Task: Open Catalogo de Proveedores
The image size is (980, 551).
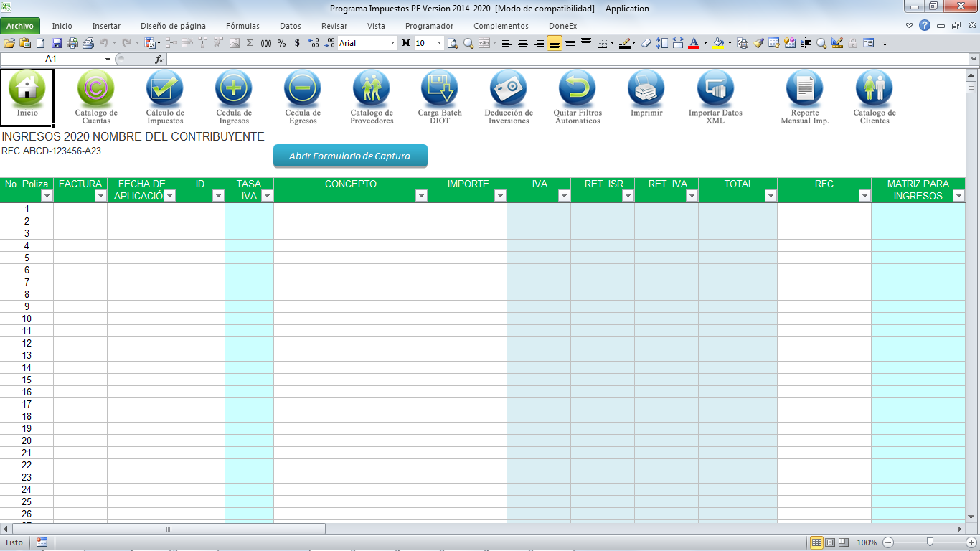Action: [372, 89]
